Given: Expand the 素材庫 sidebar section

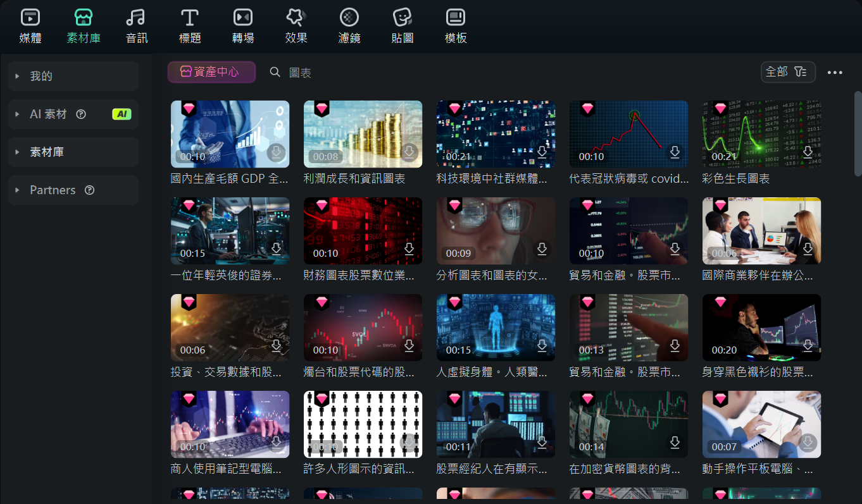Looking at the screenshot, I should tap(73, 152).
